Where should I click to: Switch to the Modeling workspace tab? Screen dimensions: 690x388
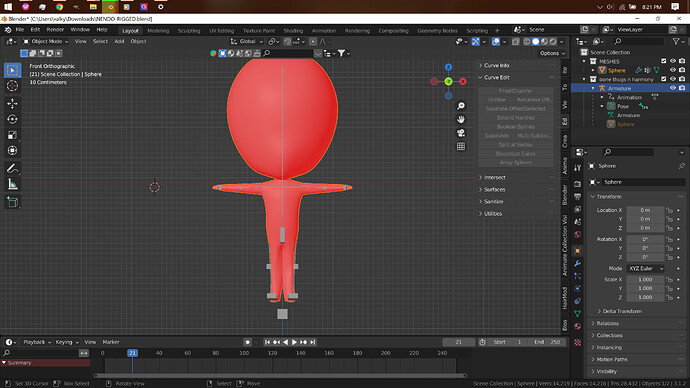coord(158,31)
